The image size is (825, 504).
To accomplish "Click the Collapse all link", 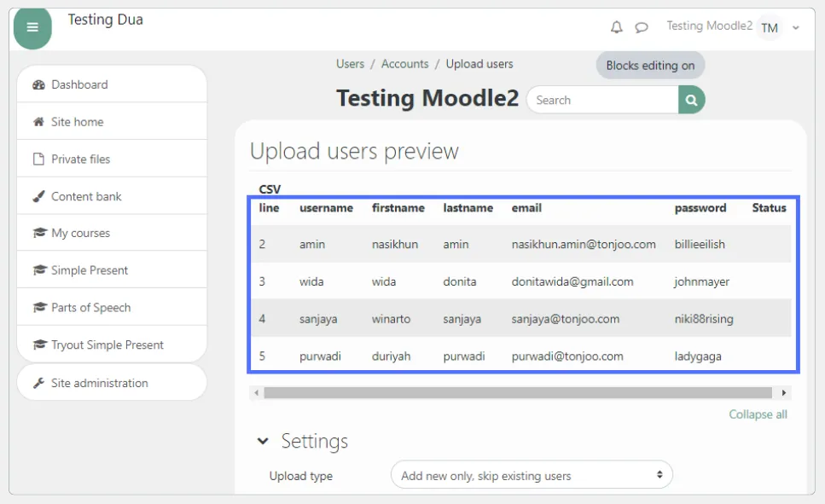I will coord(758,414).
